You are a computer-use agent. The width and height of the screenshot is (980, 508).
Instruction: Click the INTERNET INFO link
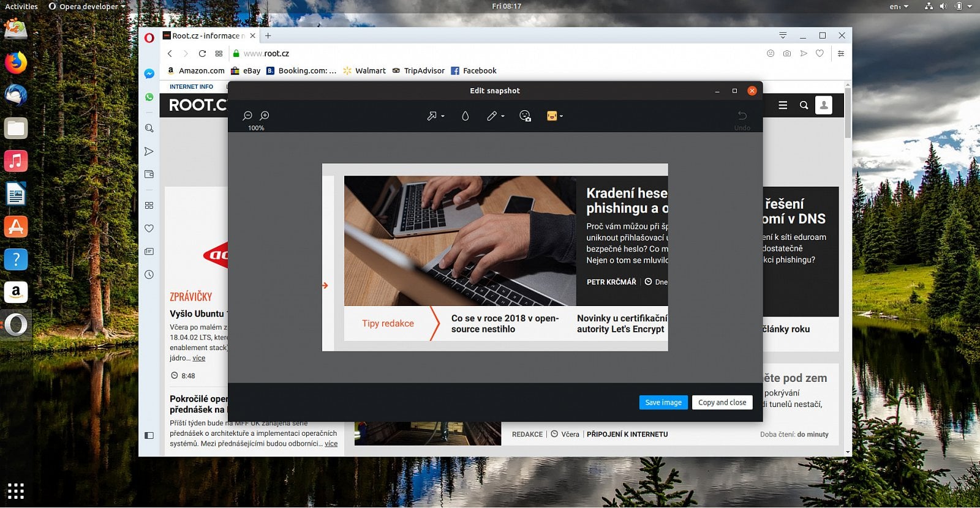click(191, 87)
